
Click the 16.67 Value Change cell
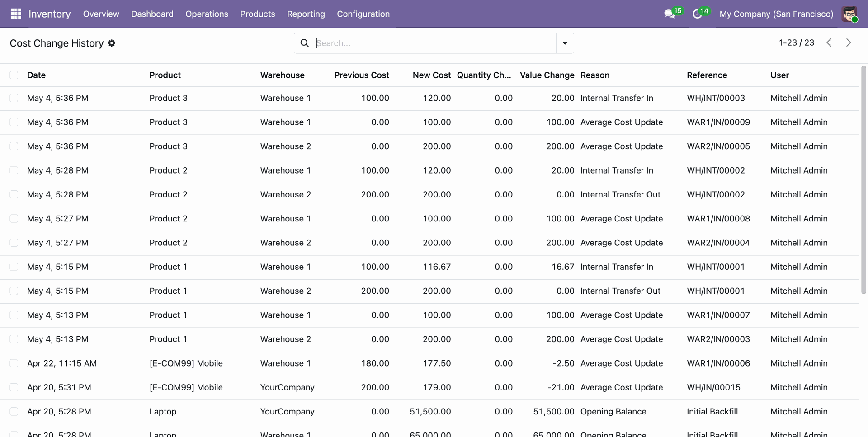(x=563, y=267)
